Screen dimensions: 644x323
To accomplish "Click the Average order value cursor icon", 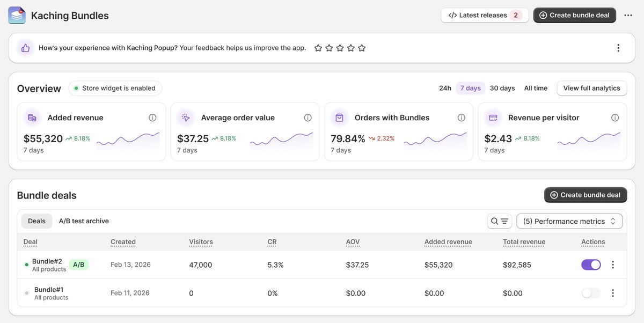I will [186, 118].
